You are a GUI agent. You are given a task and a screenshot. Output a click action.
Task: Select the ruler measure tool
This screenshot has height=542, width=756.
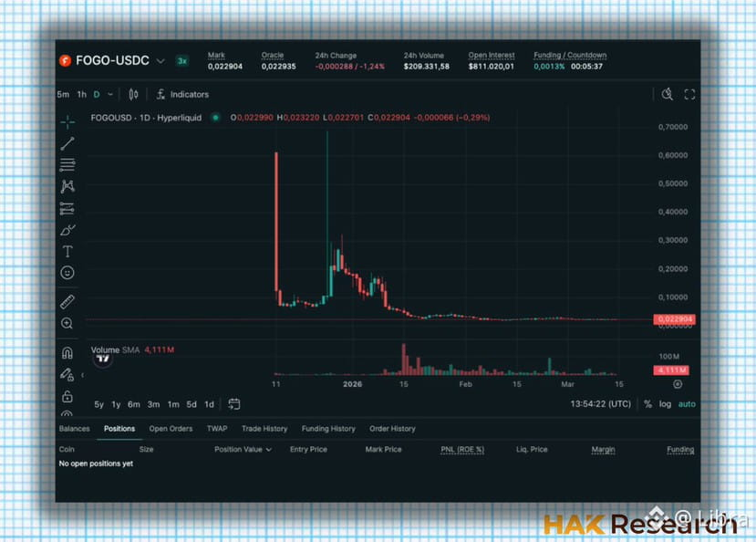pos(67,302)
